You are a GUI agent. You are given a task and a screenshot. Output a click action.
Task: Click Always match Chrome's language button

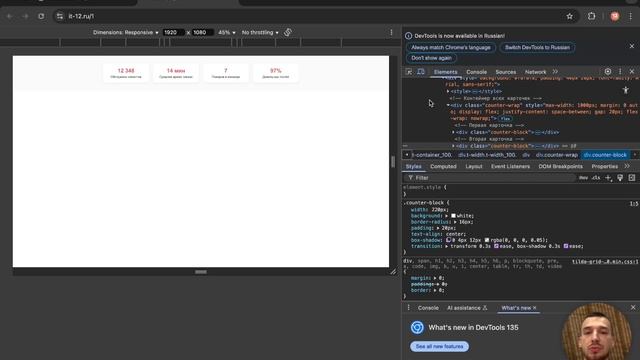(451, 47)
